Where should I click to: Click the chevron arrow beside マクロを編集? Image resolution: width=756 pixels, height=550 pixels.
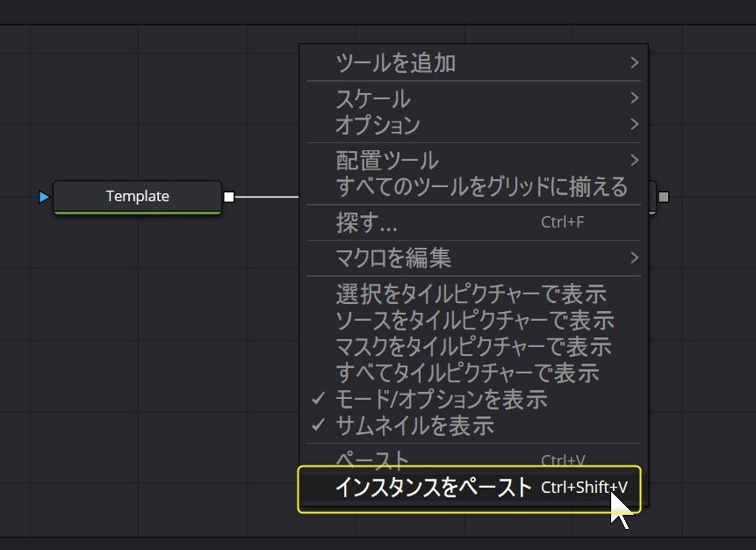coord(635,257)
